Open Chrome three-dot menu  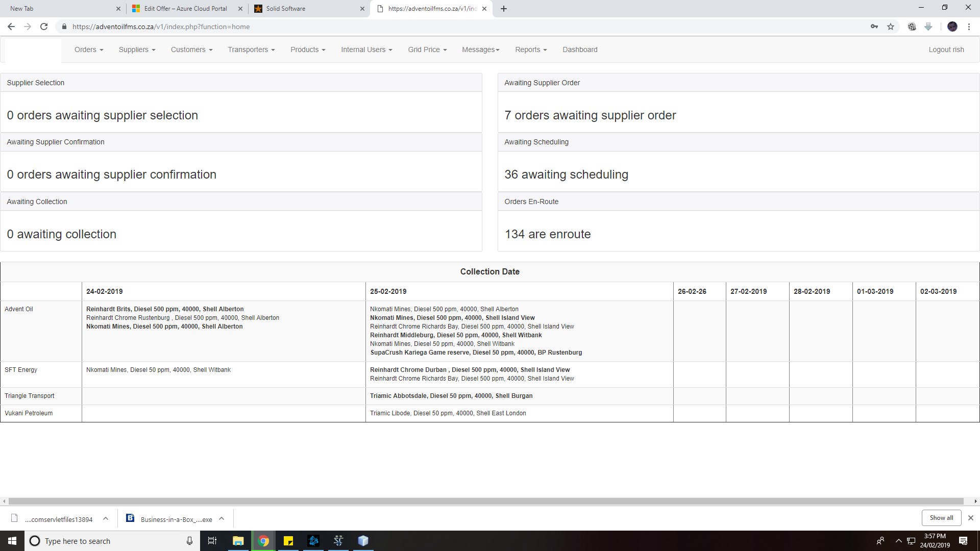pos(969,27)
